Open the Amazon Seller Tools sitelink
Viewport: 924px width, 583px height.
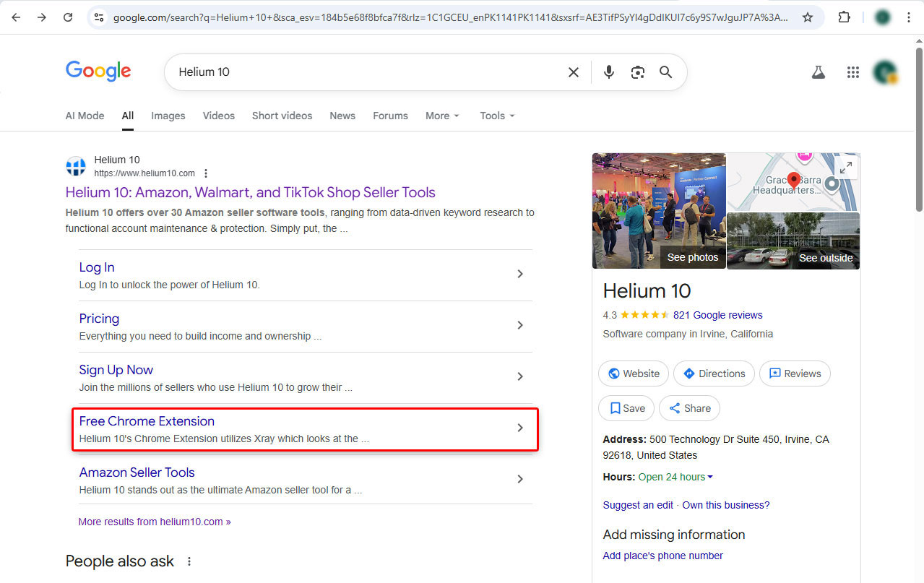pos(137,472)
